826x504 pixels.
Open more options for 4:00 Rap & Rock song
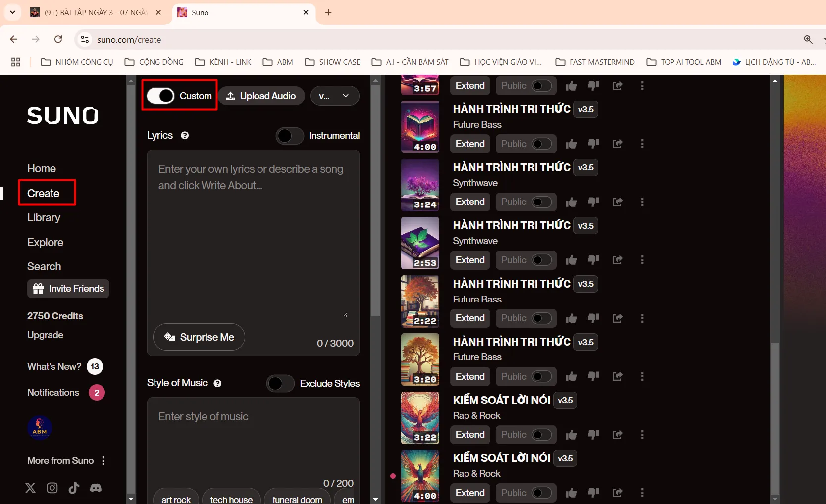pos(642,493)
